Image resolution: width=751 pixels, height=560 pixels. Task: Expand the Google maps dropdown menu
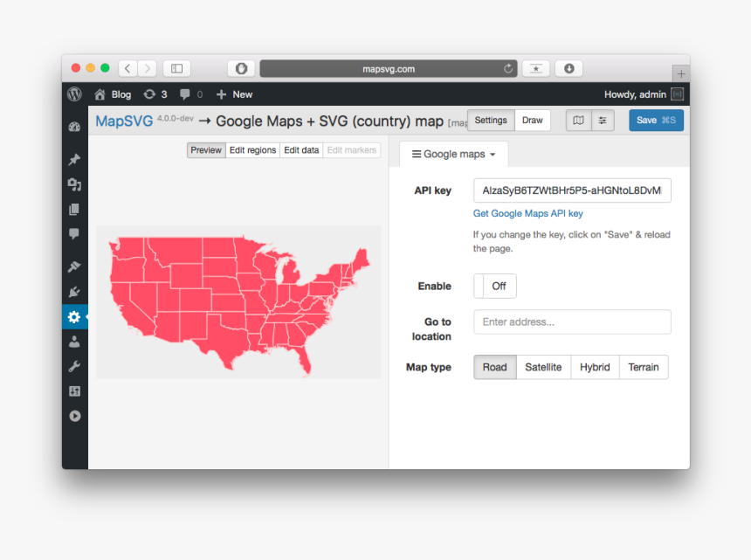coord(453,155)
